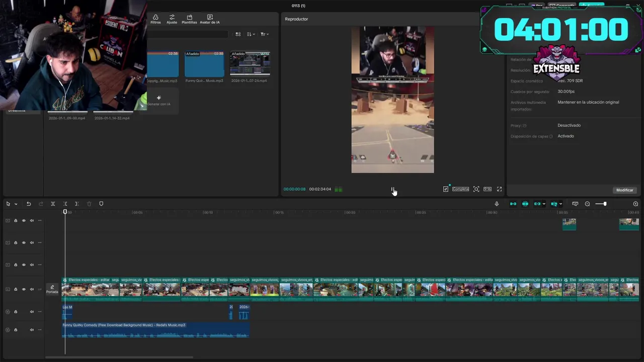Select the Funny Quir...Music.mp3 media thumbnail
The width and height of the screenshot is (644, 362).
204,64
